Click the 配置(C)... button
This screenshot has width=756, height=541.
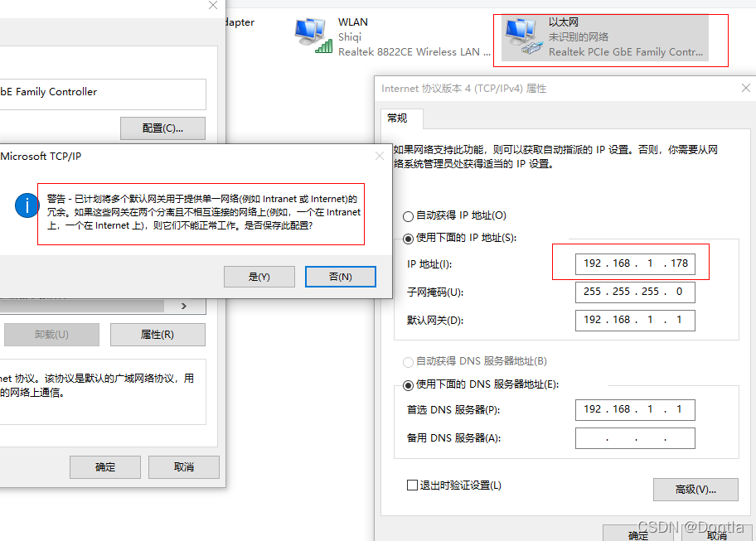click(x=162, y=128)
